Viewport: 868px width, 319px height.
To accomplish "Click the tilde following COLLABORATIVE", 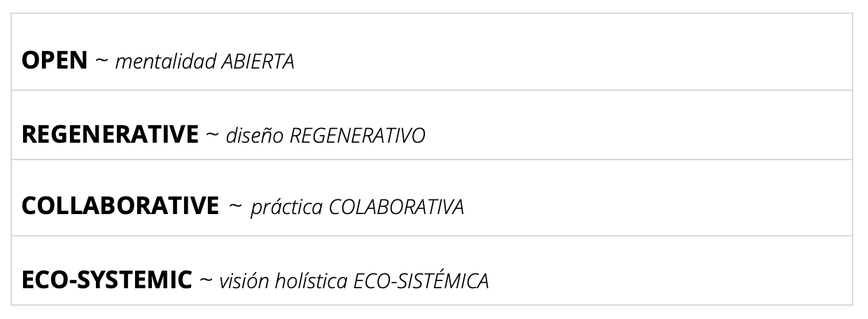I will pos(235,208).
